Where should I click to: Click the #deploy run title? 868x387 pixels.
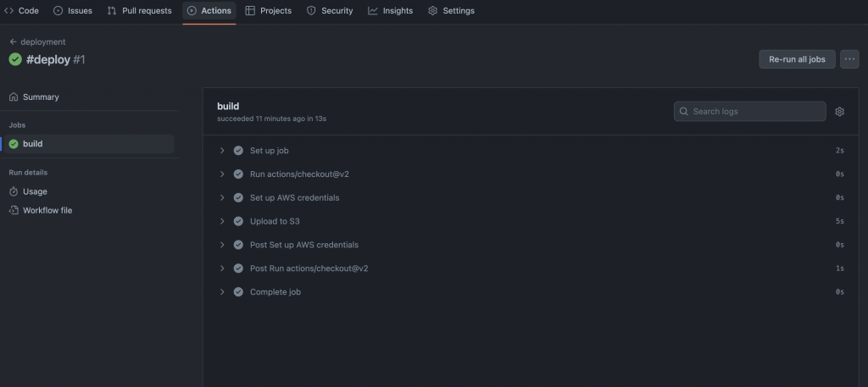coord(48,60)
